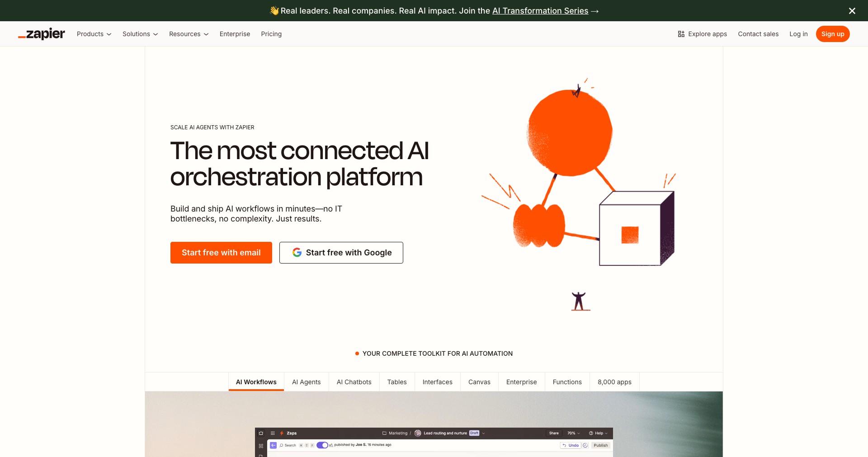This screenshot has height=457, width=868.
Task: Click the waving hand emoji in banner
Action: tap(274, 11)
